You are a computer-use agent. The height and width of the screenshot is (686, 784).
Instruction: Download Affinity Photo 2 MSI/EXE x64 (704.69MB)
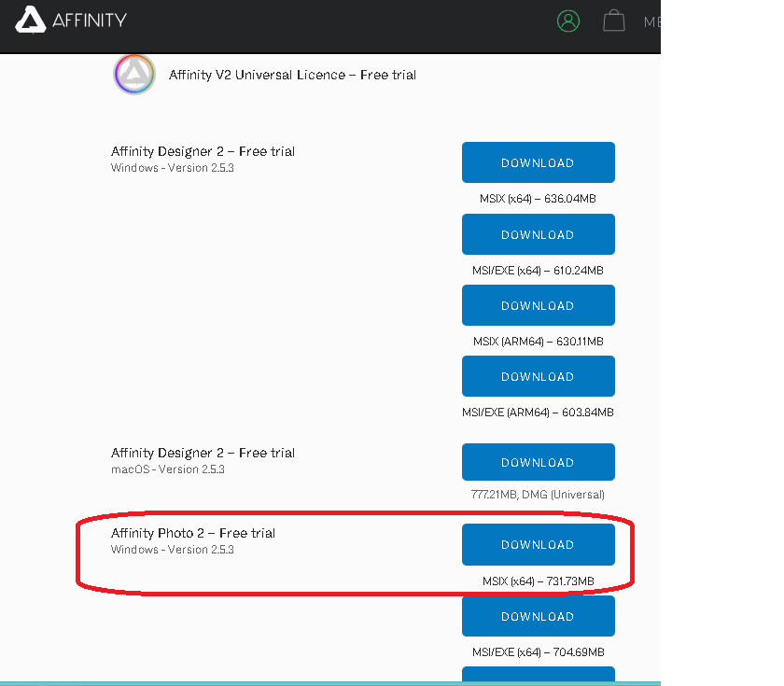pos(538,616)
